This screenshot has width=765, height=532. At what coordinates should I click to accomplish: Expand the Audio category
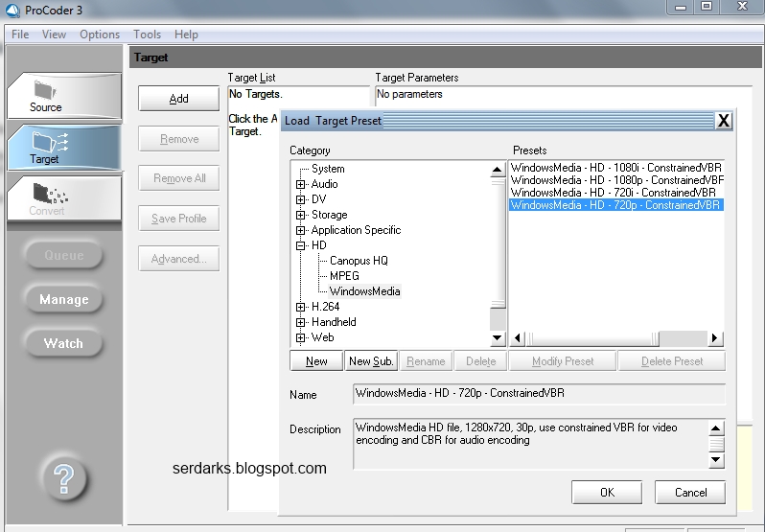tap(301, 184)
